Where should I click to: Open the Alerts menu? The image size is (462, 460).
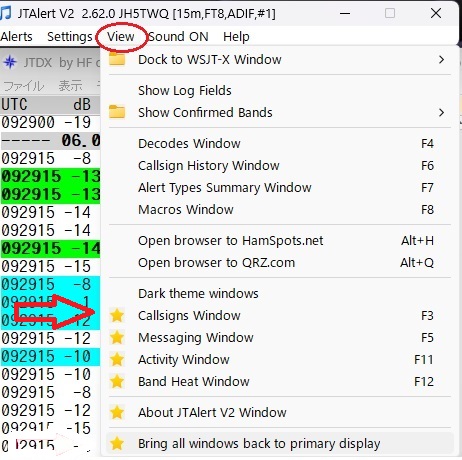point(16,36)
